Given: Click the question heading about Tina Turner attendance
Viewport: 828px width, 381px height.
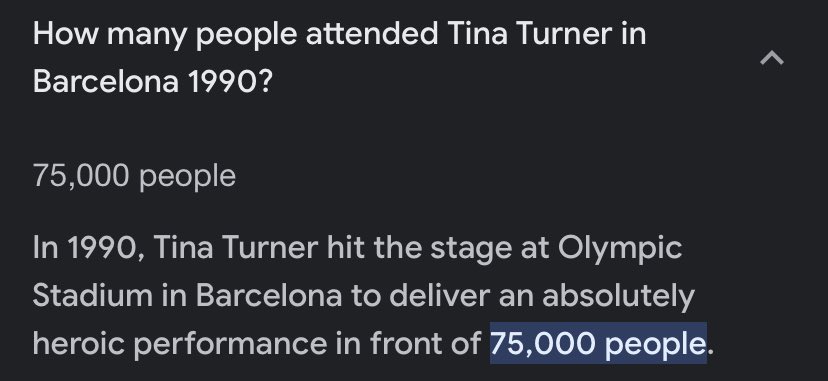Looking at the screenshot, I should click(x=340, y=58).
